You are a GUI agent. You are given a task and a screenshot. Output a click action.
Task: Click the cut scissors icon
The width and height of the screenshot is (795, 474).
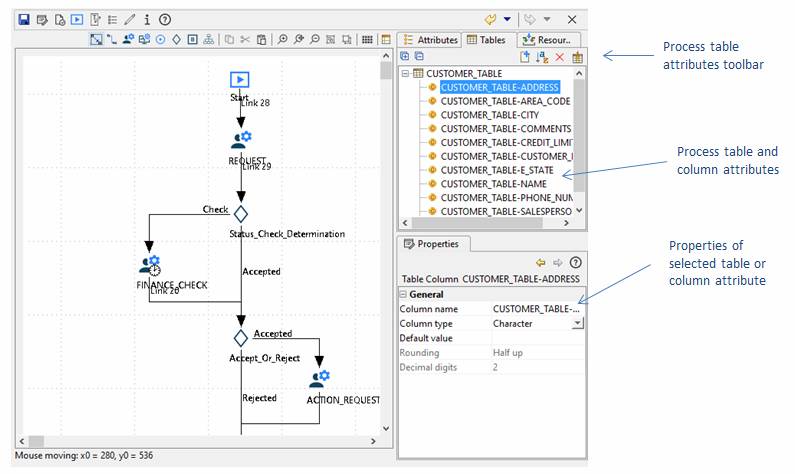coord(244,40)
